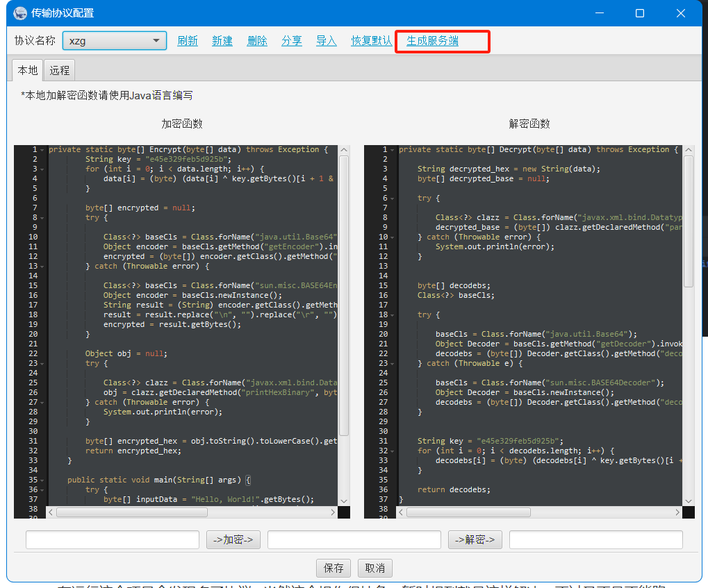
Task: Click 'return decodebs;' in the decrypt editor
Action: click(454, 489)
